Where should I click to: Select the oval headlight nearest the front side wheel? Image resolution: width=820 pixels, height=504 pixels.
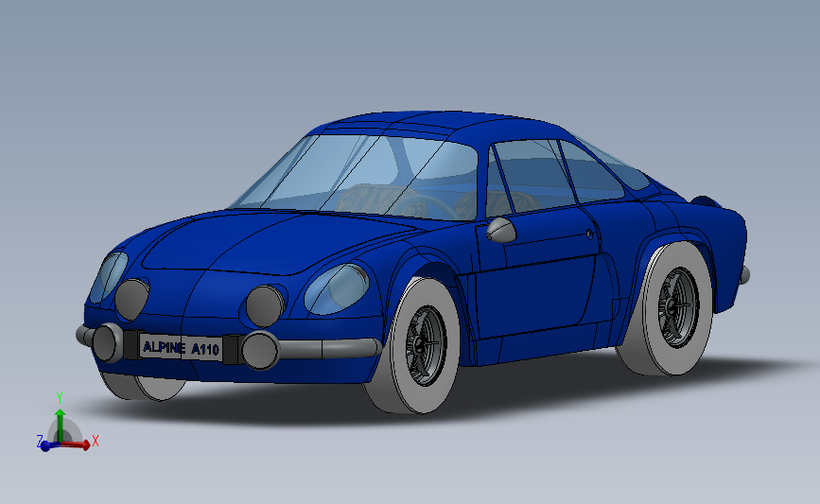click(x=337, y=288)
